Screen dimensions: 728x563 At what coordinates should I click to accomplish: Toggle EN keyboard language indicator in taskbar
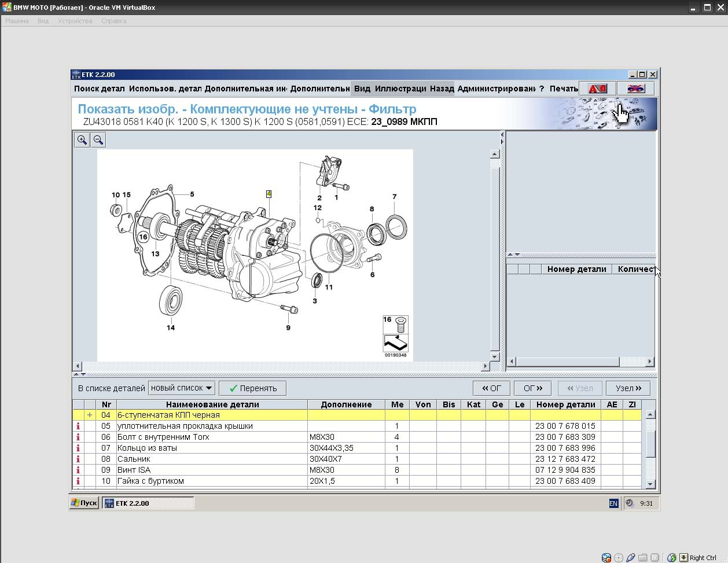(613, 503)
